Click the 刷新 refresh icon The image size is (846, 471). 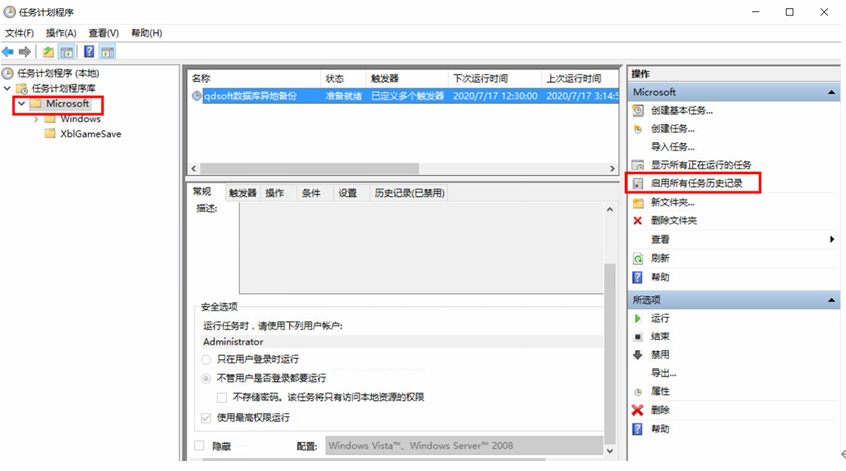click(x=638, y=258)
